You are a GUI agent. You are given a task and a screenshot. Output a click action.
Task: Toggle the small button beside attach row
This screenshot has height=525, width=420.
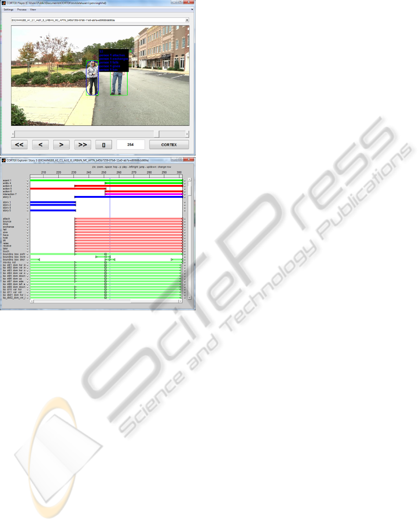28,219
